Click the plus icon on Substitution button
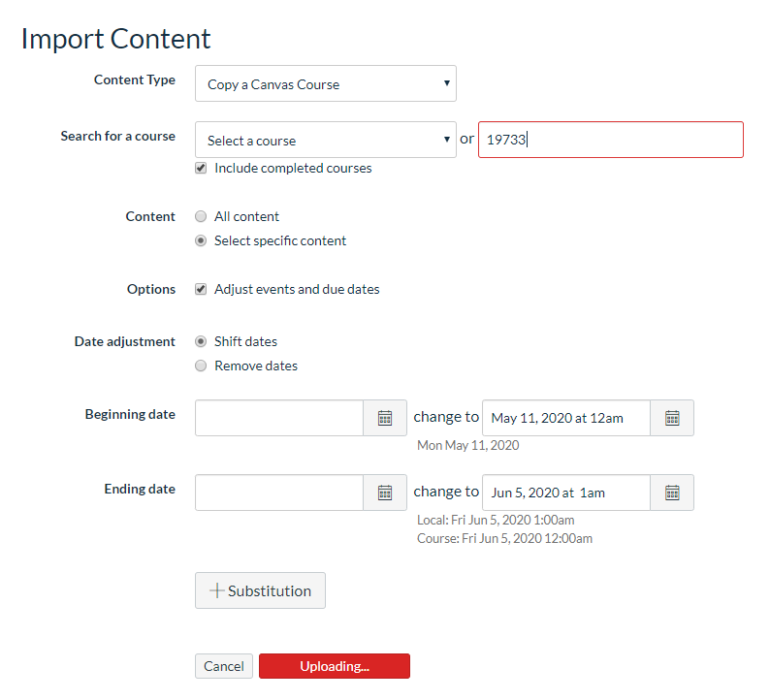 [x=216, y=590]
